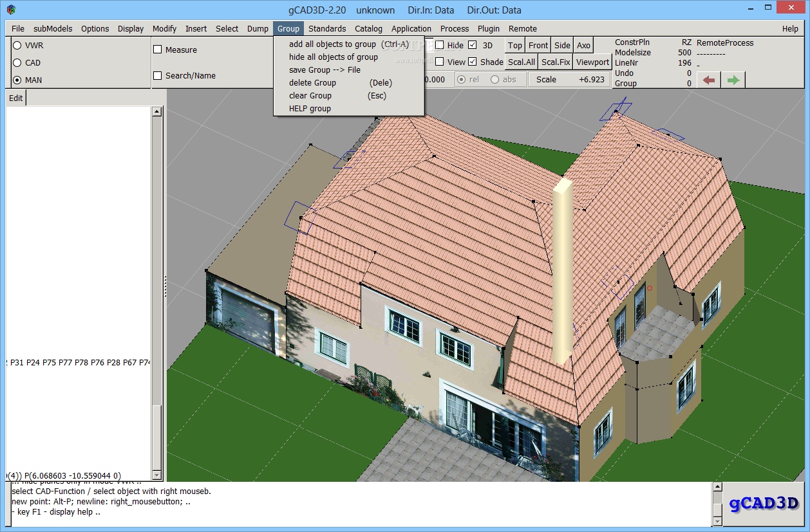Screen dimensions: 810x532
Task: Open the File menu
Action: click(x=18, y=28)
